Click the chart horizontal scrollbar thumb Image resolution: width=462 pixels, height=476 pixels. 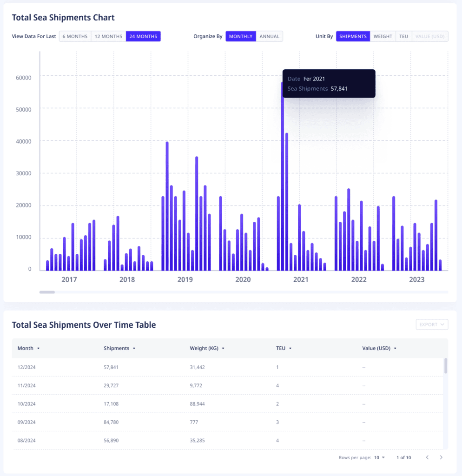tap(47, 292)
